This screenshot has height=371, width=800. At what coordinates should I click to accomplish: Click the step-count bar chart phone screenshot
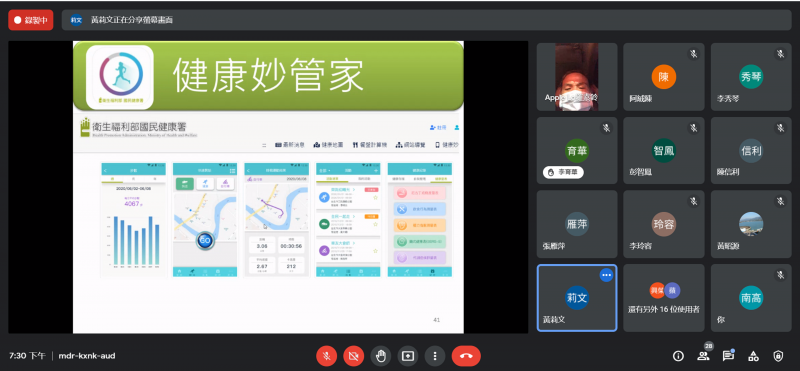coord(133,220)
